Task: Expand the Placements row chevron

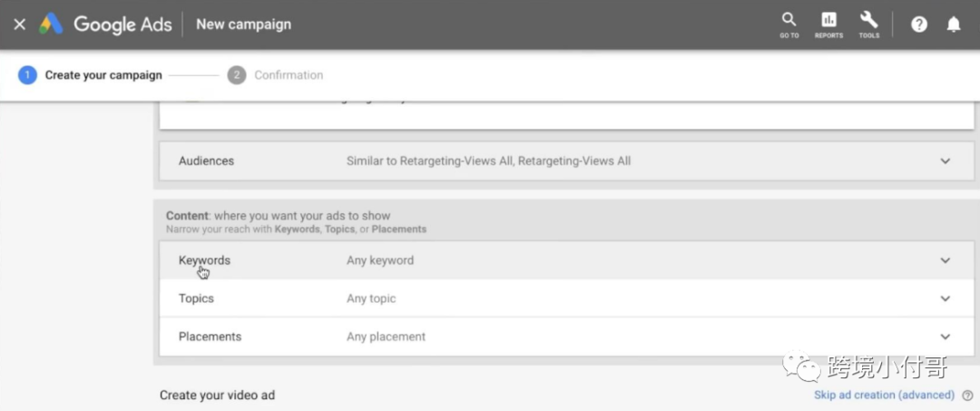Action: 945,337
